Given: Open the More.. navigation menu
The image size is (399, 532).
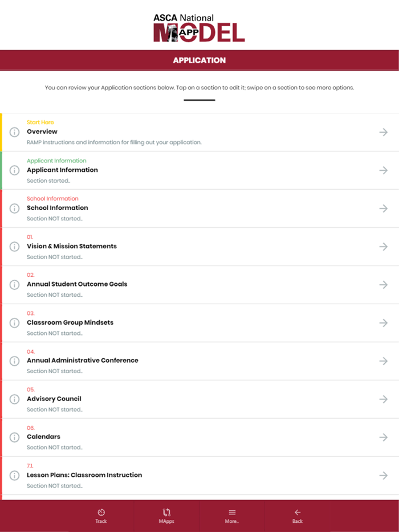Looking at the screenshot, I should [231, 512].
